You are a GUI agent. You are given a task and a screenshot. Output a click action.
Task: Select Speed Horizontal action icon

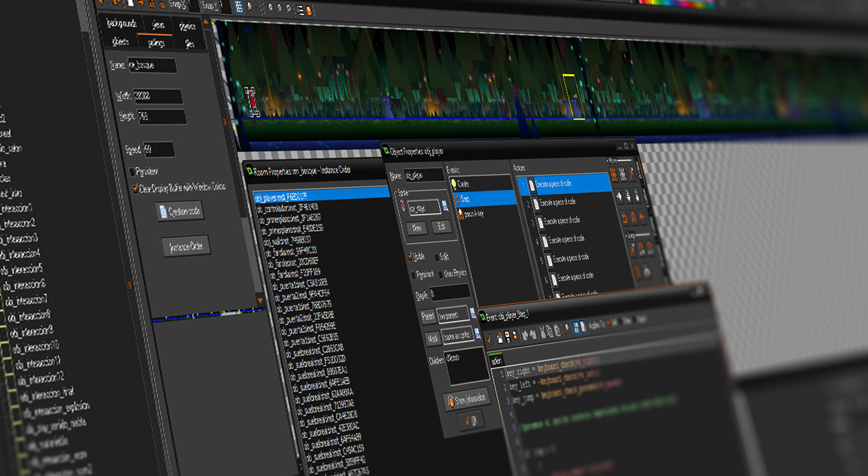619,196
